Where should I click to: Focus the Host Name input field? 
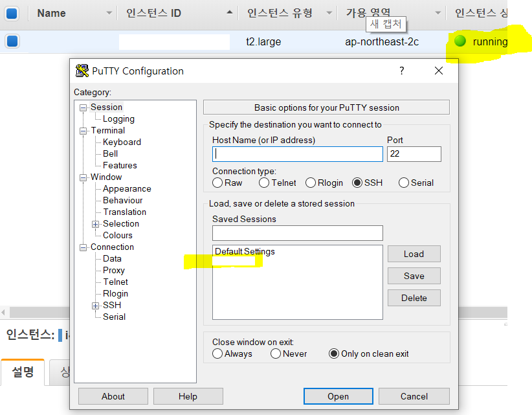point(298,154)
